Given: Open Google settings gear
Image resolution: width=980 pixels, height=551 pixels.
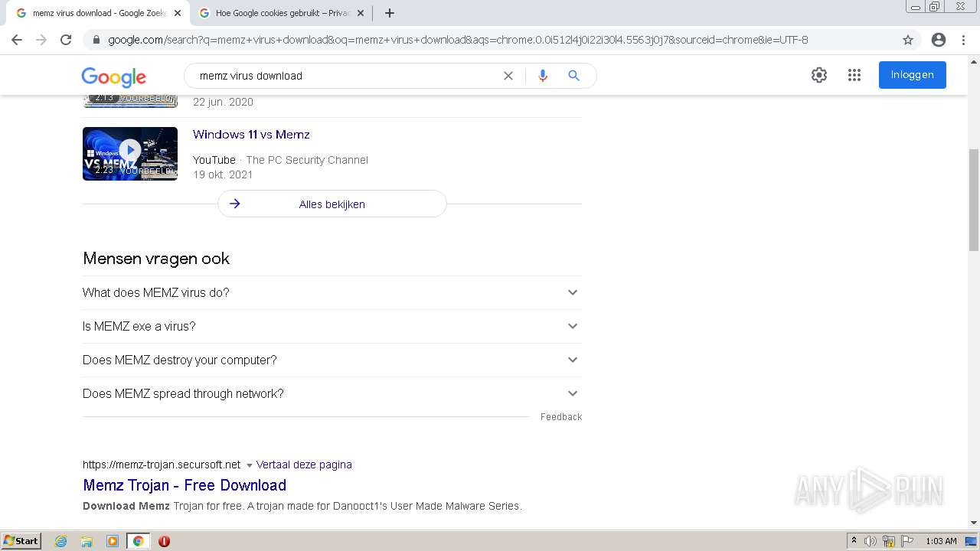Looking at the screenshot, I should [x=819, y=75].
